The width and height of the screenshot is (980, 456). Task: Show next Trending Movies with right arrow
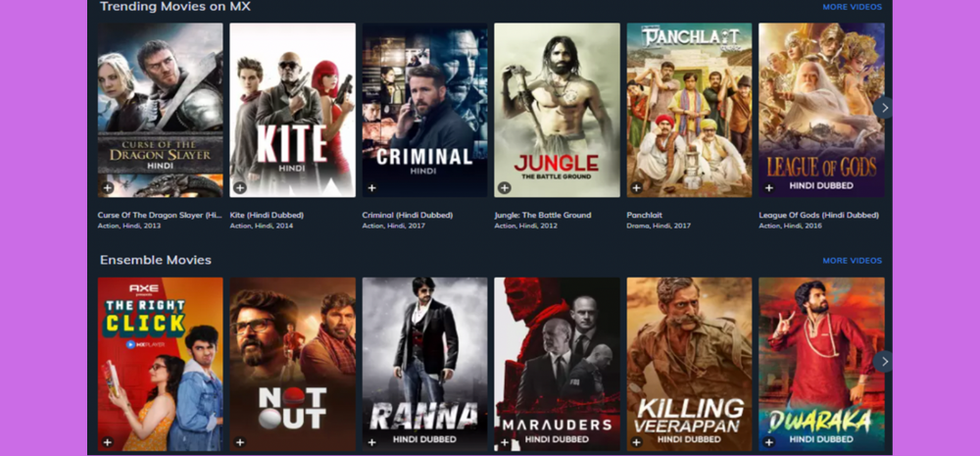pos(883,108)
